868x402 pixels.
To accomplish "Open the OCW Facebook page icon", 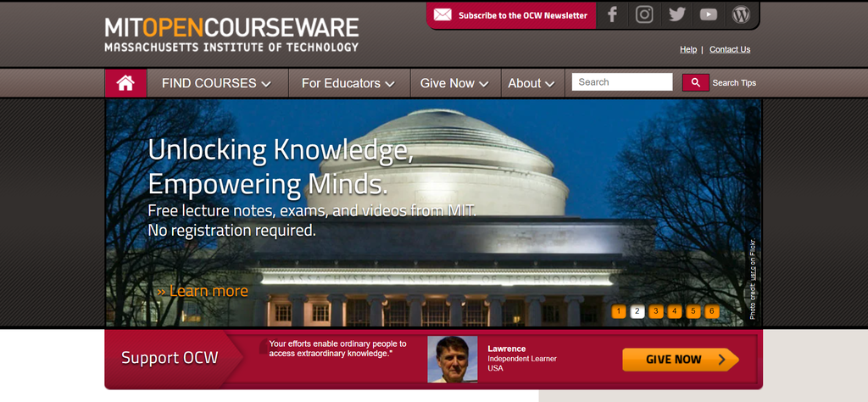I will click(612, 15).
